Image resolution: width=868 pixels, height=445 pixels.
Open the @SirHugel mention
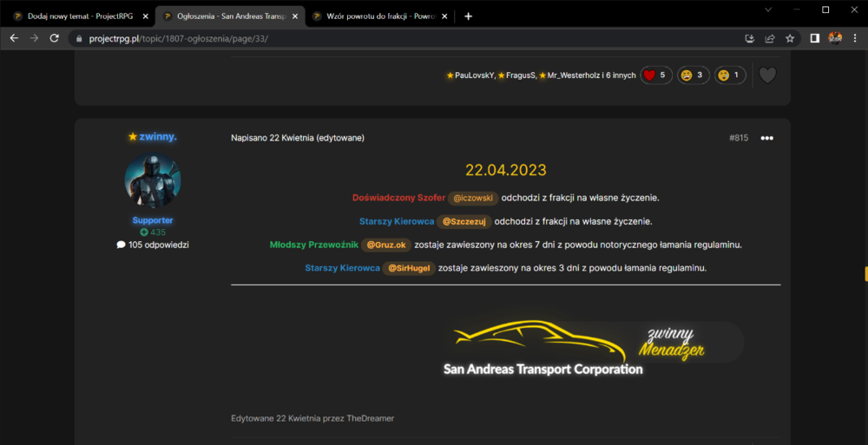[409, 268]
